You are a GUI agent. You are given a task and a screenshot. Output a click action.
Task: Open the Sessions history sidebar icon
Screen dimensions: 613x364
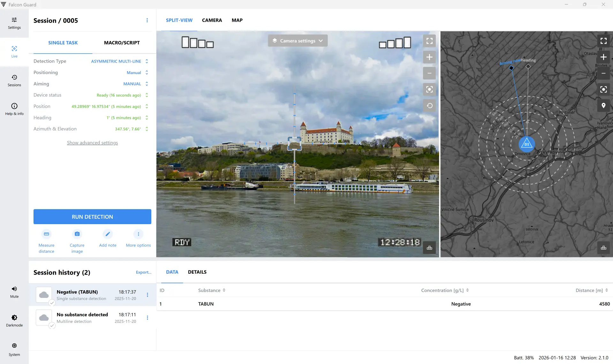(14, 81)
